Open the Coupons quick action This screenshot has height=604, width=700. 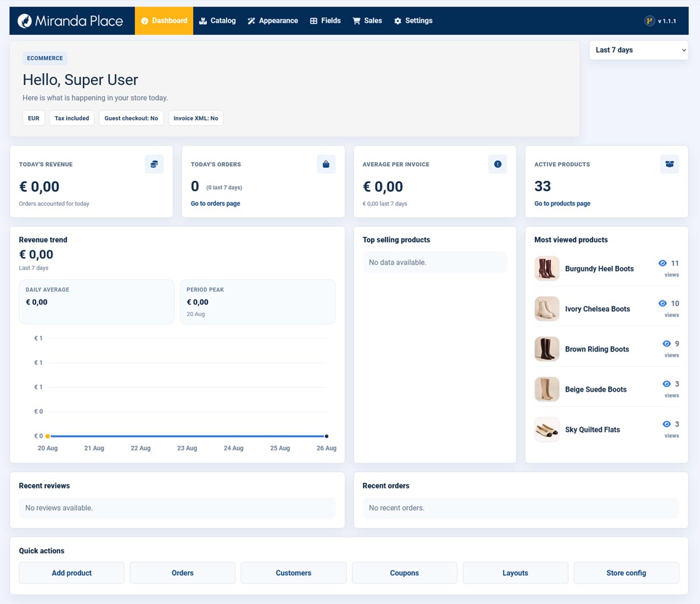(x=404, y=573)
